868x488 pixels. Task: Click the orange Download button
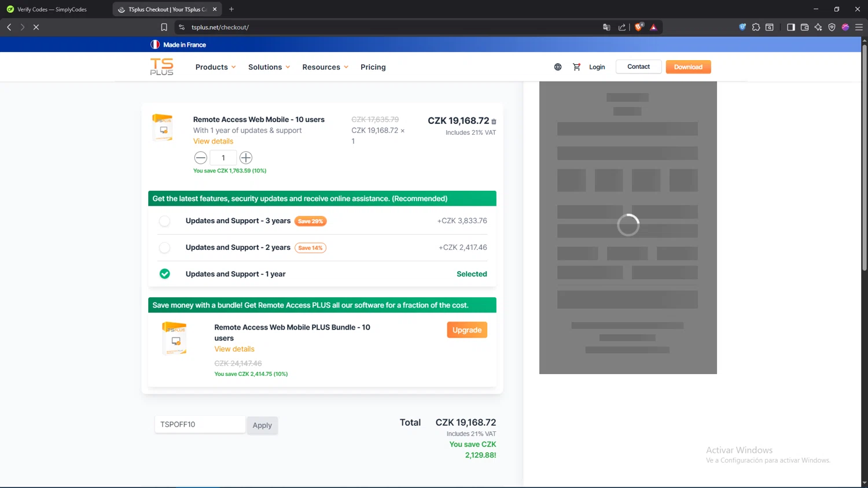click(688, 66)
